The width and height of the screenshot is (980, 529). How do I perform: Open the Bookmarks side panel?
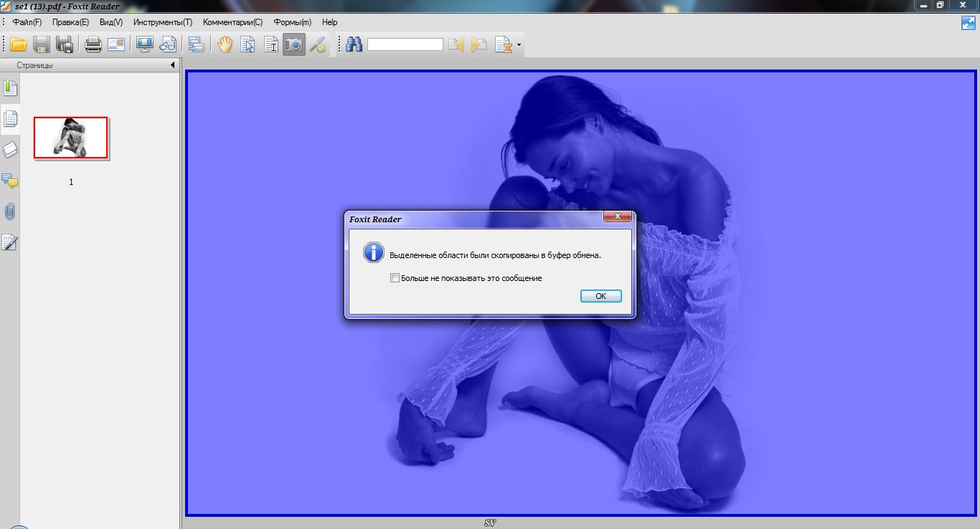[10, 88]
